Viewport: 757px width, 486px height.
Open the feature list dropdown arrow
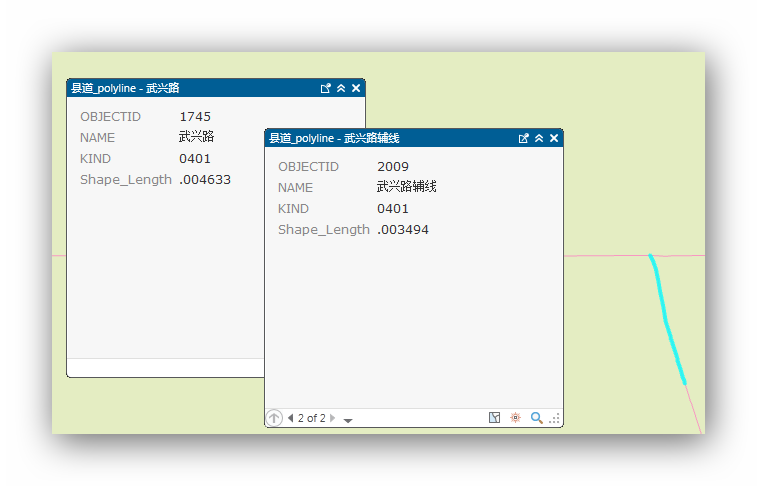pyautogui.click(x=348, y=420)
